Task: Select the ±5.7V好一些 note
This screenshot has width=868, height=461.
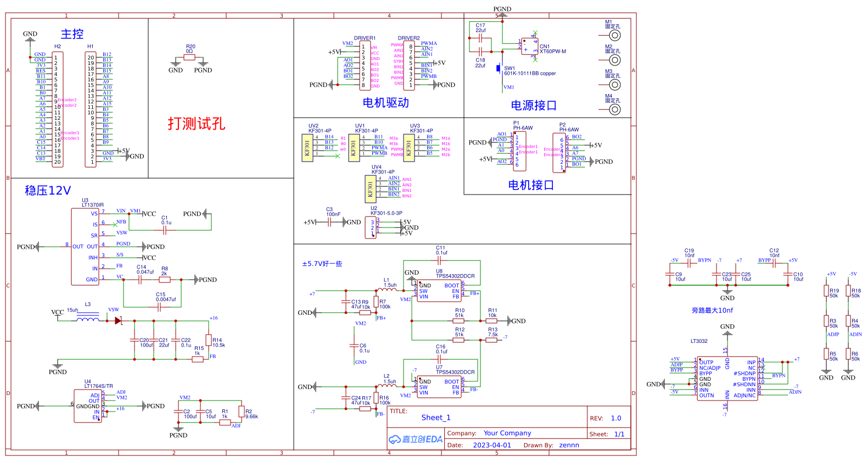Action: (x=322, y=264)
